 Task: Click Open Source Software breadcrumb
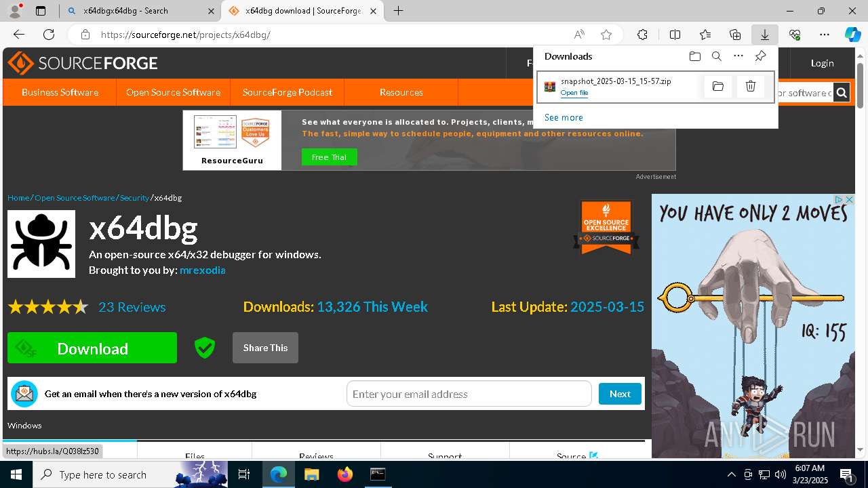75,198
